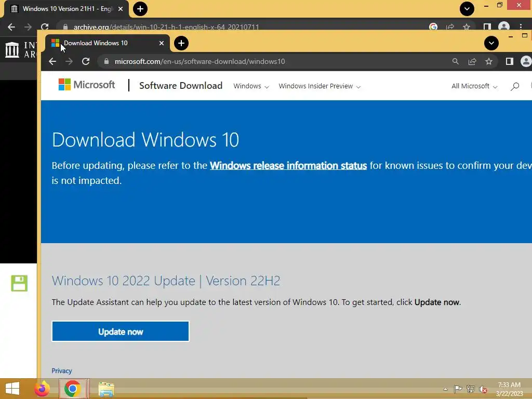Open side panel in the Microsoft window
The height and width of the screenshot is (399, 532).
509,61
